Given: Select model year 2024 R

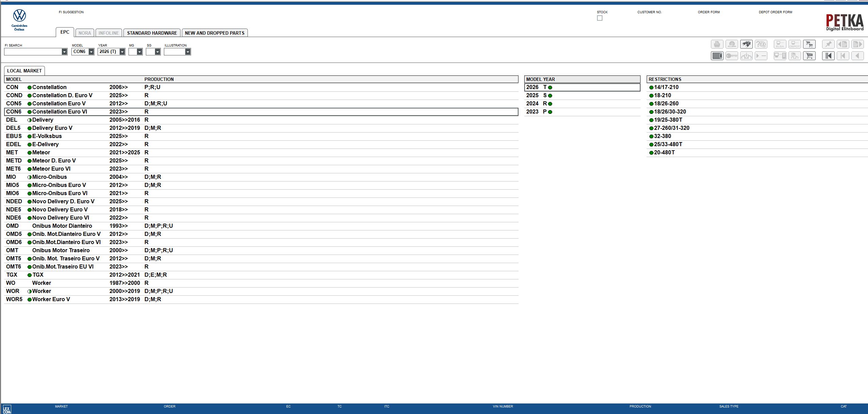Looking at the screenshot, I should (582, 104).
